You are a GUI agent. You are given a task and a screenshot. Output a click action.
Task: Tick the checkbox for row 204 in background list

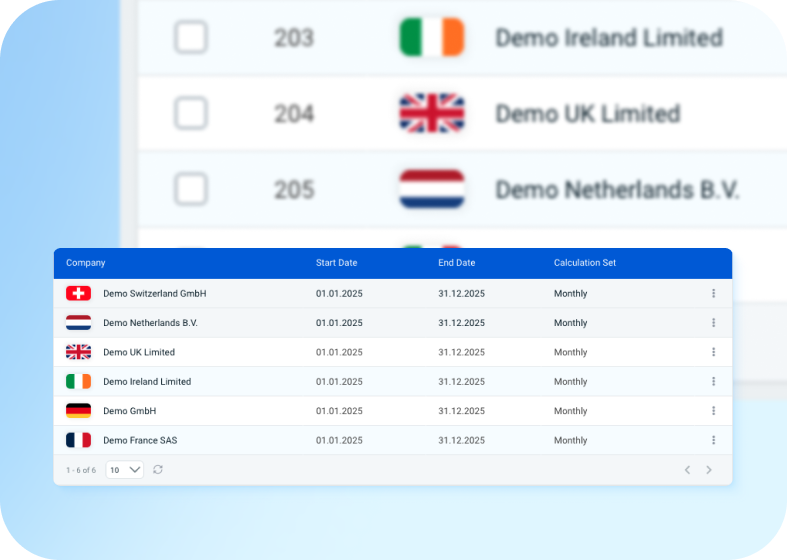191,113
